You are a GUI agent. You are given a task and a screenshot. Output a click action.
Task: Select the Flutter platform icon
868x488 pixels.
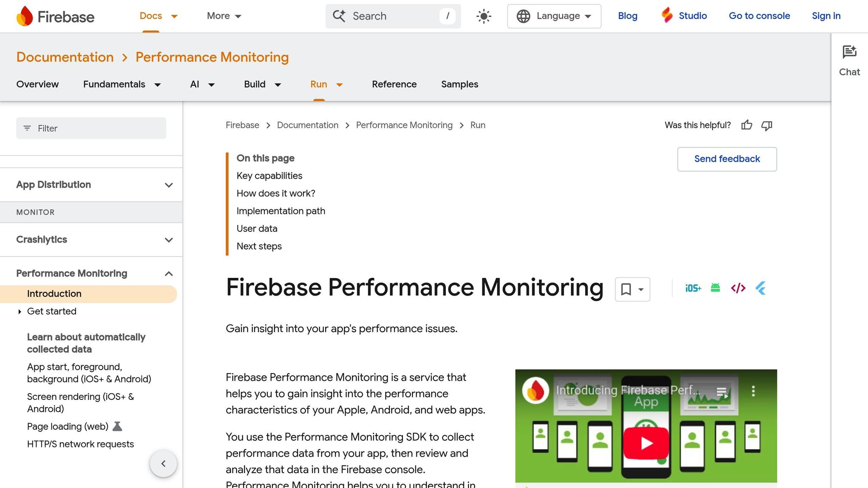pos(760,288)
